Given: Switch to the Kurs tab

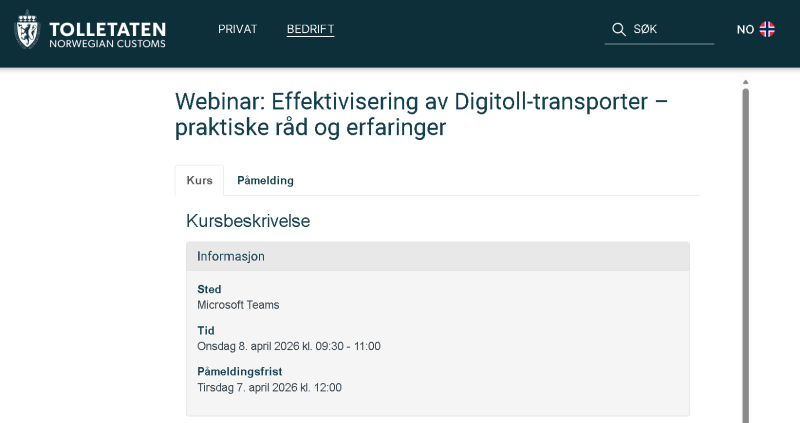Looking at the screenshot, I should point(199,180).
